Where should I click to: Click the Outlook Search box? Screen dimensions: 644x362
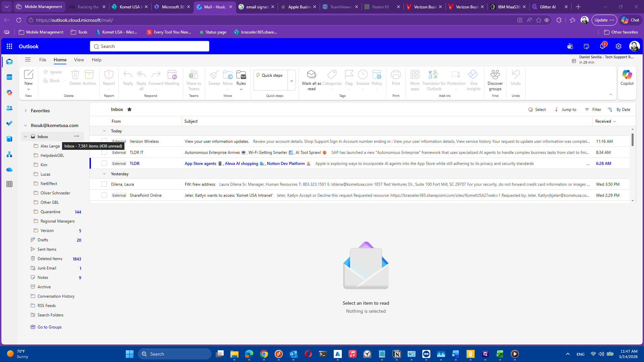[x=150, y=46]
